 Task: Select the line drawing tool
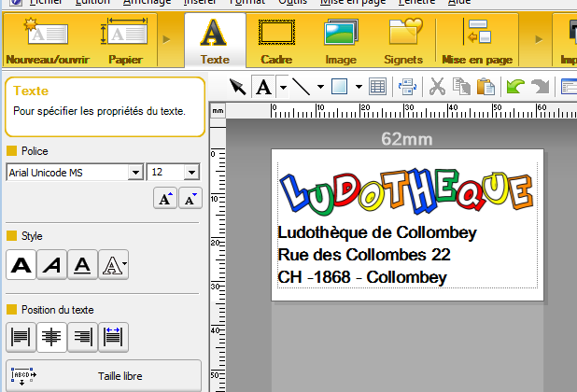tap(302, 87)
